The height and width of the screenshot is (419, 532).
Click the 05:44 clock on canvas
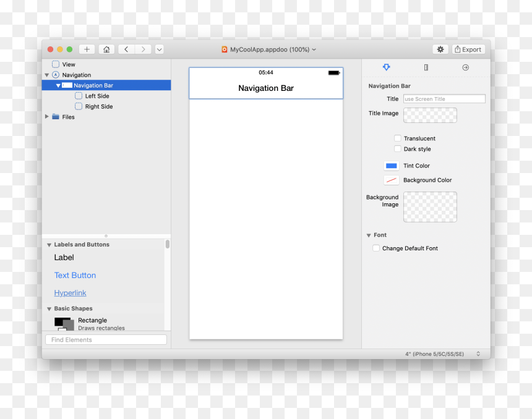tap(266, 72)
